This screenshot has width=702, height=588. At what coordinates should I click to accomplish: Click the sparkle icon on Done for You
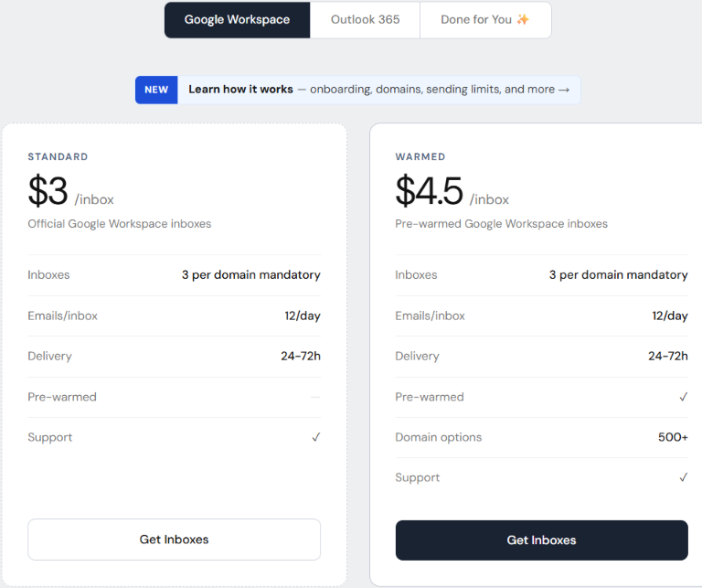523,19
